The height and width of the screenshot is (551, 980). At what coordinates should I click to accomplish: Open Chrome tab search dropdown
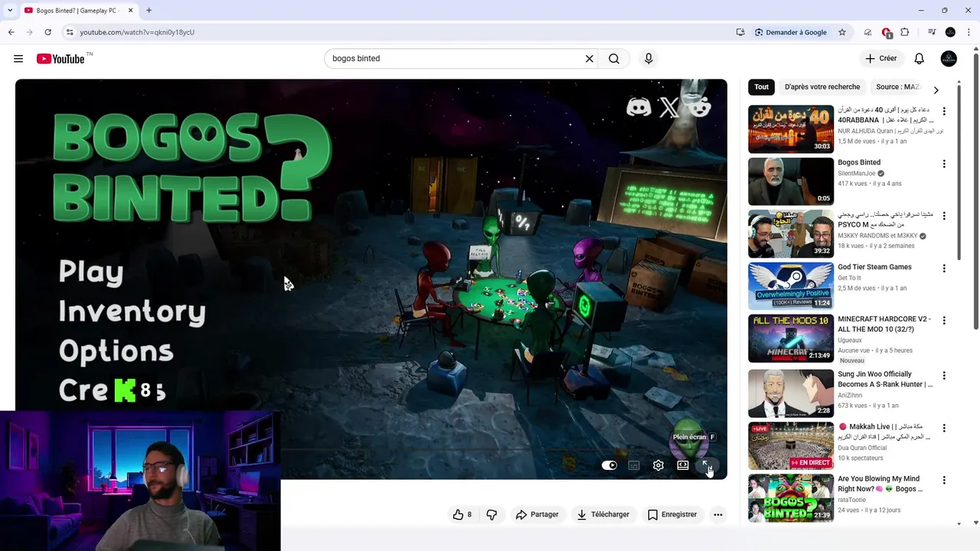click(x=10, y=11)
